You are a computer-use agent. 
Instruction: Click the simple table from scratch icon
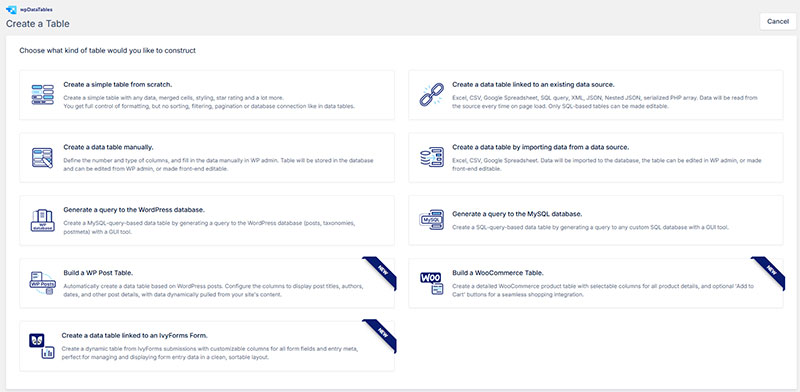[42, 95]
